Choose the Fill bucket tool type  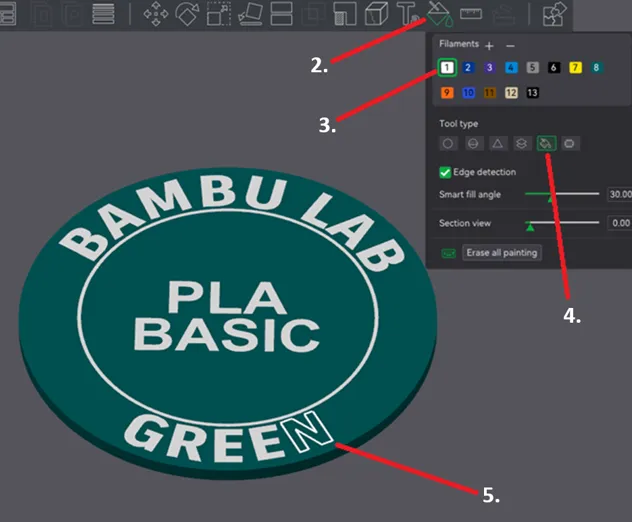click(546, 143)
